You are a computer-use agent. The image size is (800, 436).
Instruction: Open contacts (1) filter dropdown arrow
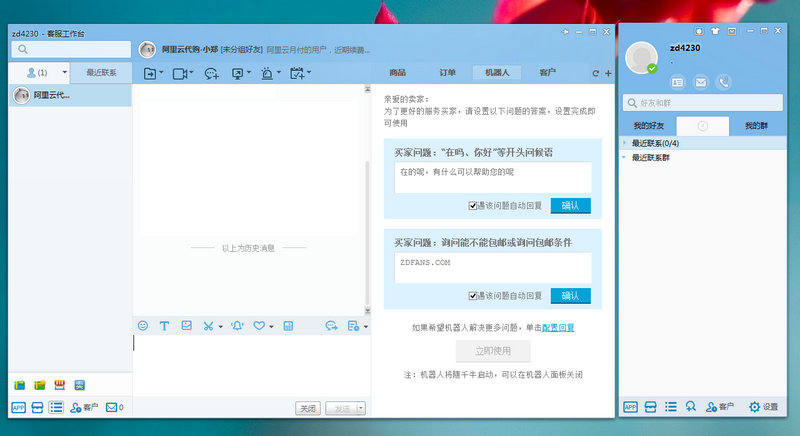[x=64, y=72]
